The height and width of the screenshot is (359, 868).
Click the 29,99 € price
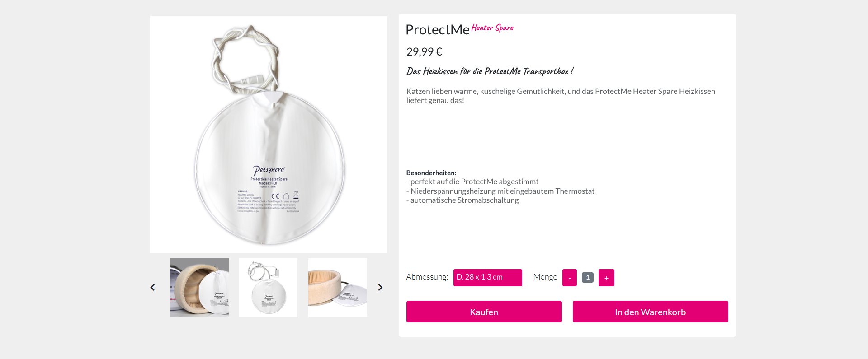point(424,52)
